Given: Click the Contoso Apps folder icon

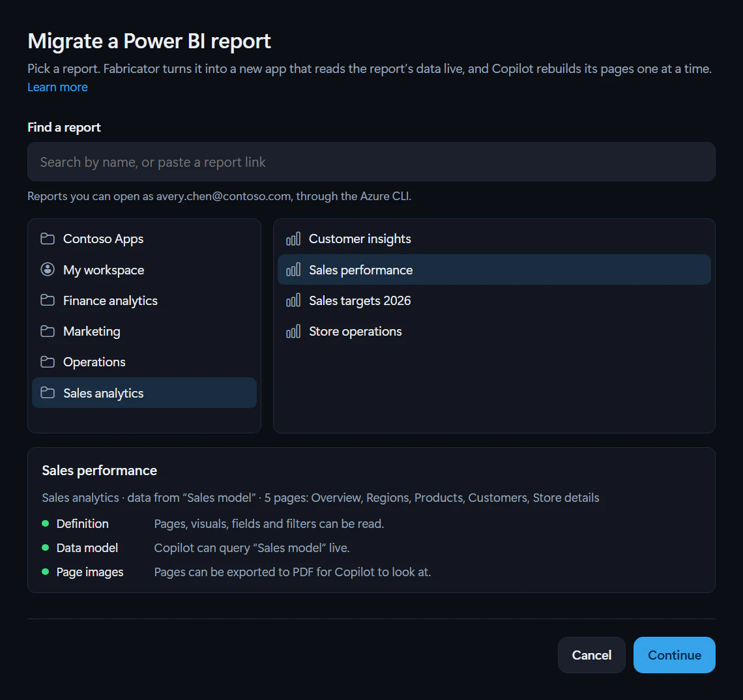Looking at the screenshot, I should [48, 239].
